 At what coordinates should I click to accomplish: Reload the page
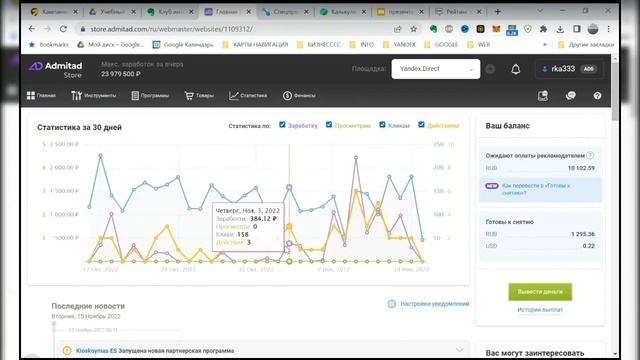click(63, 29)
